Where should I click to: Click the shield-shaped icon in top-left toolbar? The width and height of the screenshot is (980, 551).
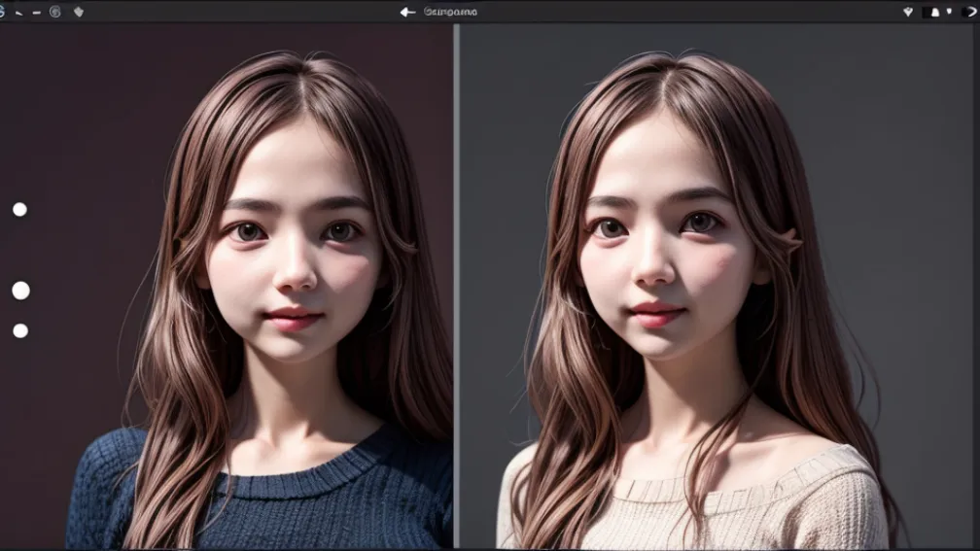pos(78,12)
